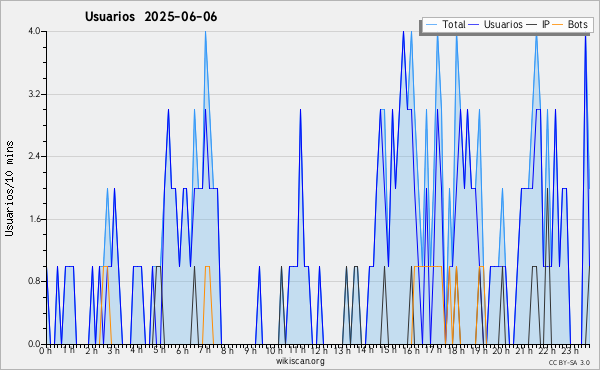Screen dimensions: 600x370
Task: Click the y-axis value 3.2
Action: (34, 94)
